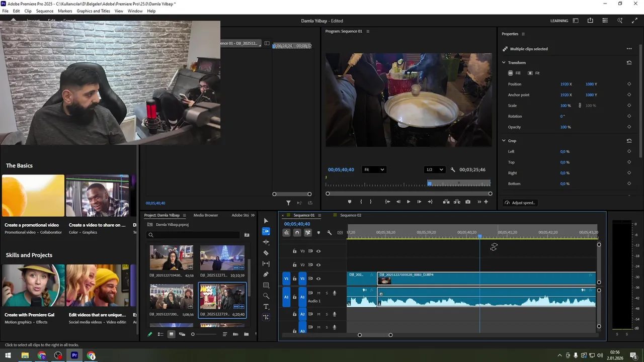Open Properties panel more options ellipsis
Image resolution: width=644 pixels, height=362 pixels.
click(x=629, y=49)
